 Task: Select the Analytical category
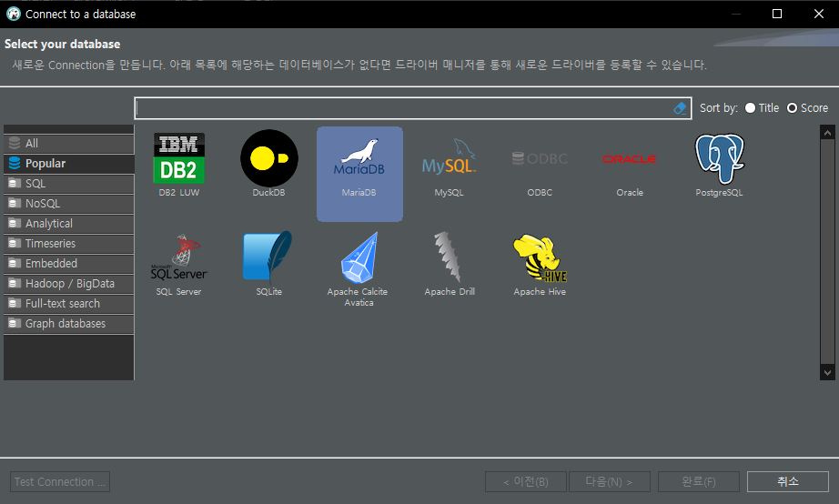click(x=68, y=224)
